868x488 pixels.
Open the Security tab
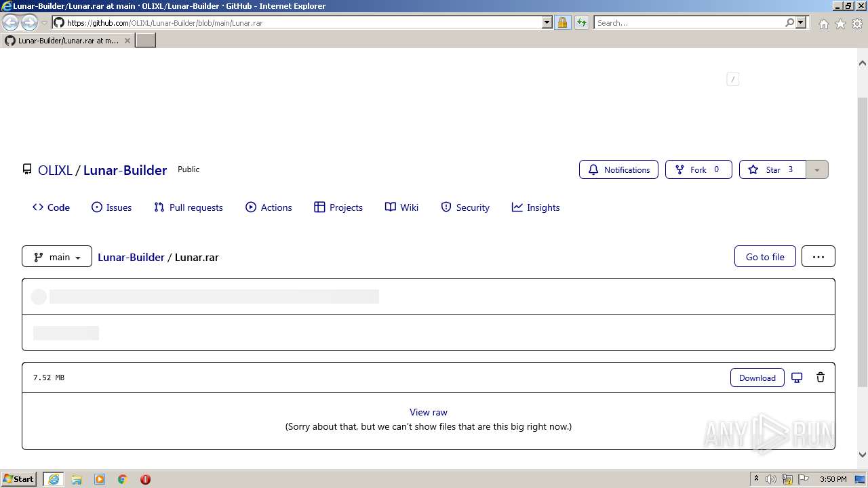tap(465, 207)
